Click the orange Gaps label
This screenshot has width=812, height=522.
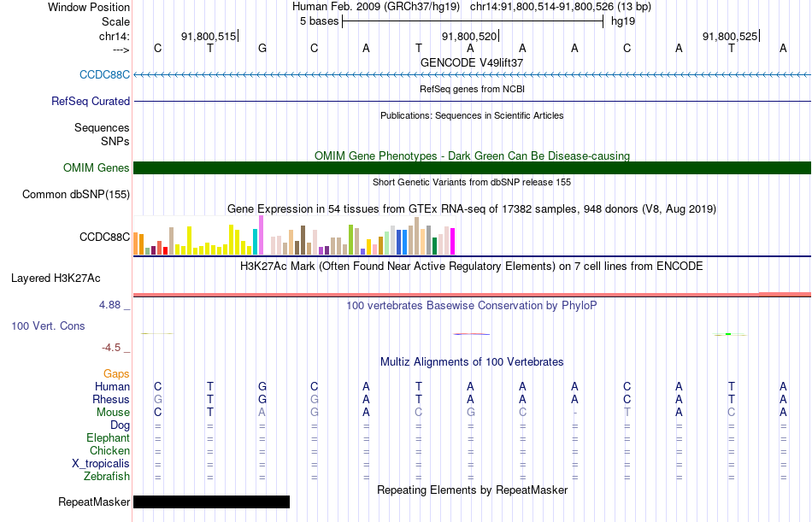(x=116, y=374)
